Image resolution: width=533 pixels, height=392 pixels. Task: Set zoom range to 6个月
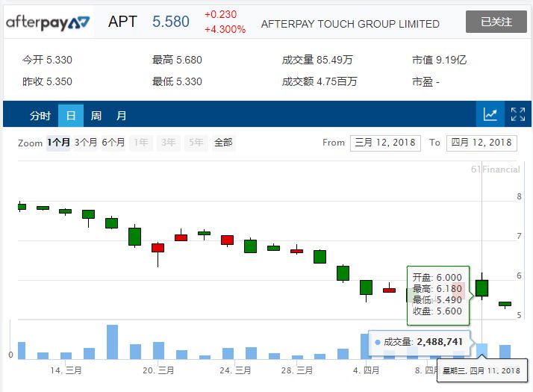pos(113,143)
